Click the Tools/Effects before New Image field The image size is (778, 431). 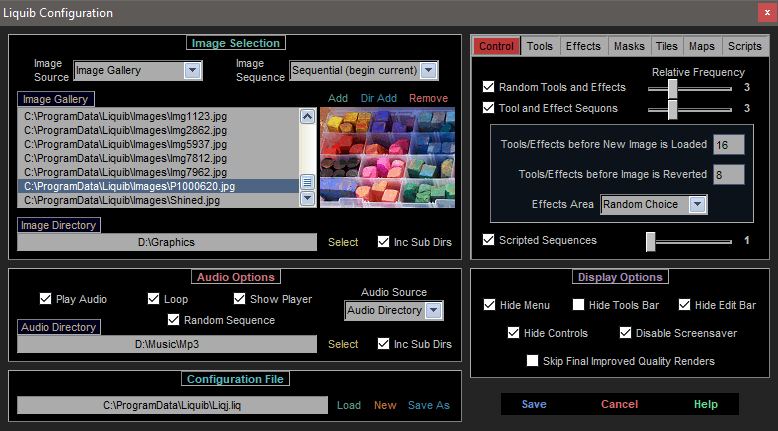point(728,144)
